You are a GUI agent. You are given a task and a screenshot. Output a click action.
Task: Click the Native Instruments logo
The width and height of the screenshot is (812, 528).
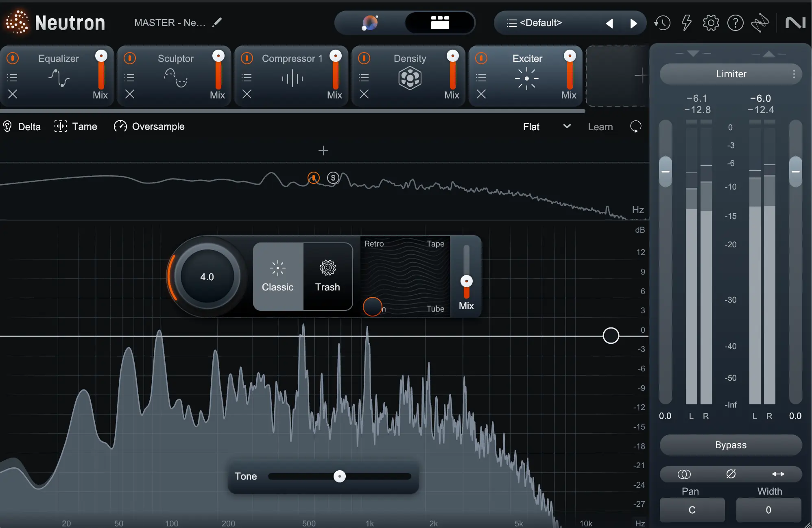795,23
